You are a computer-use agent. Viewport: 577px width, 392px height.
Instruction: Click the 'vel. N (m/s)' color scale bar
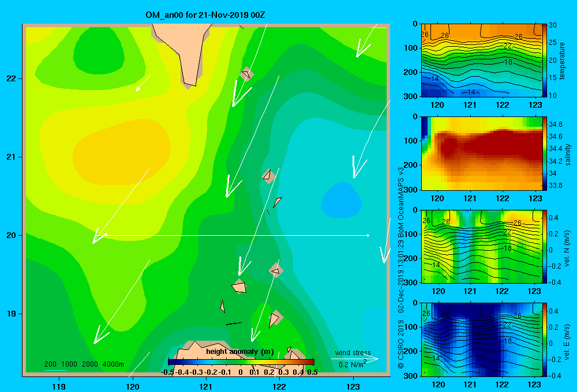coord(545,246)
